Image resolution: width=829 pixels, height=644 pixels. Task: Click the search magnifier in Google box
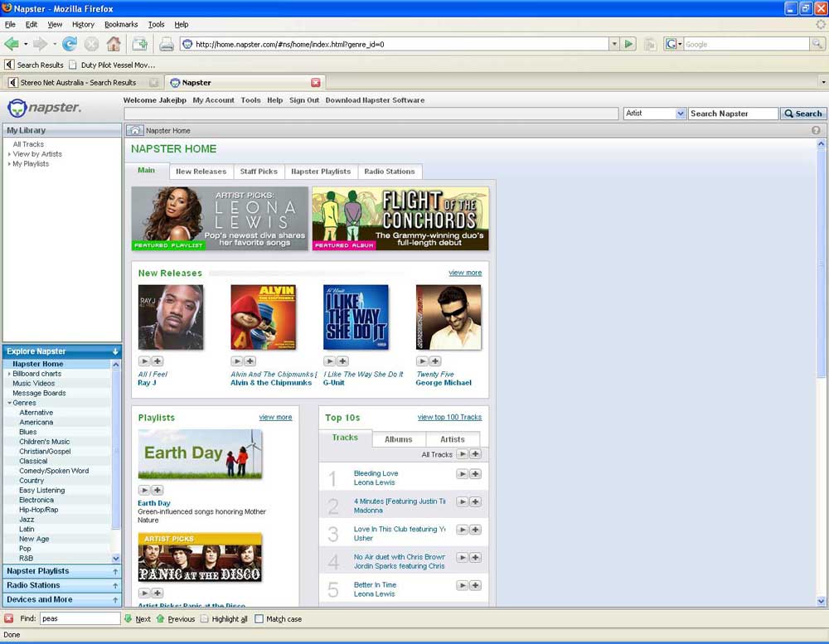click(817, 44)
